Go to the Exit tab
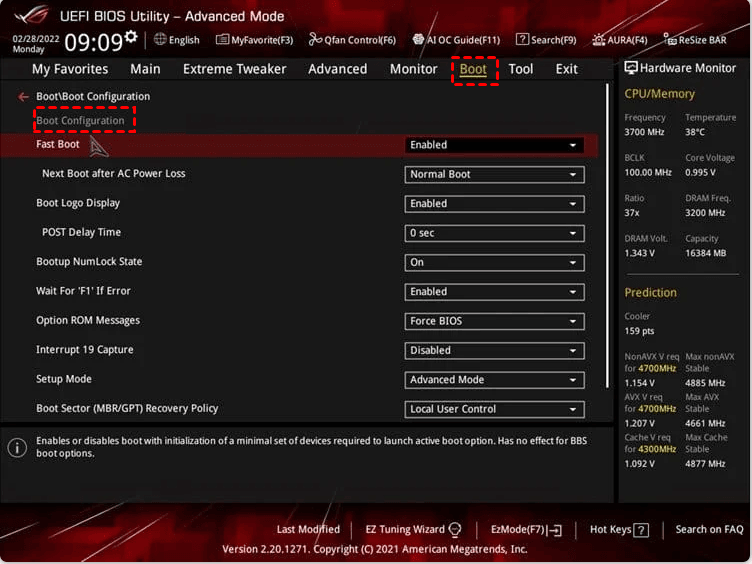 point(566,69)
